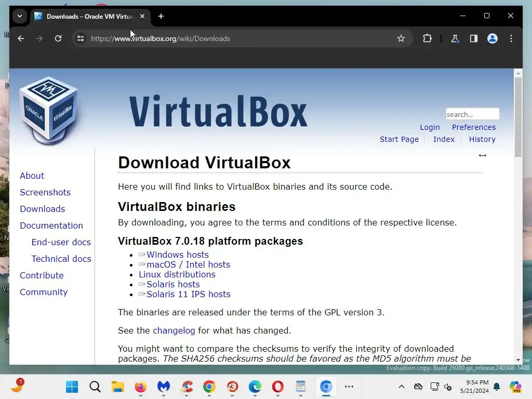
Task: Open Contribute in the sidebar
Action: click(x=42, y=275)
